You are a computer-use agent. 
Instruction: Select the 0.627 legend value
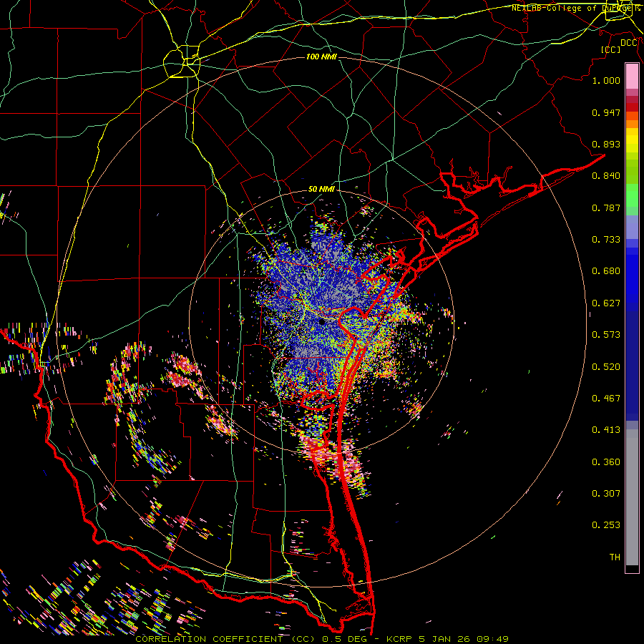[606, 303]
